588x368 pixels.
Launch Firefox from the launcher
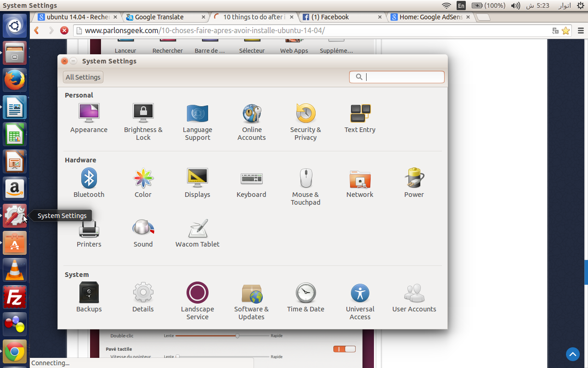point(15,80)
